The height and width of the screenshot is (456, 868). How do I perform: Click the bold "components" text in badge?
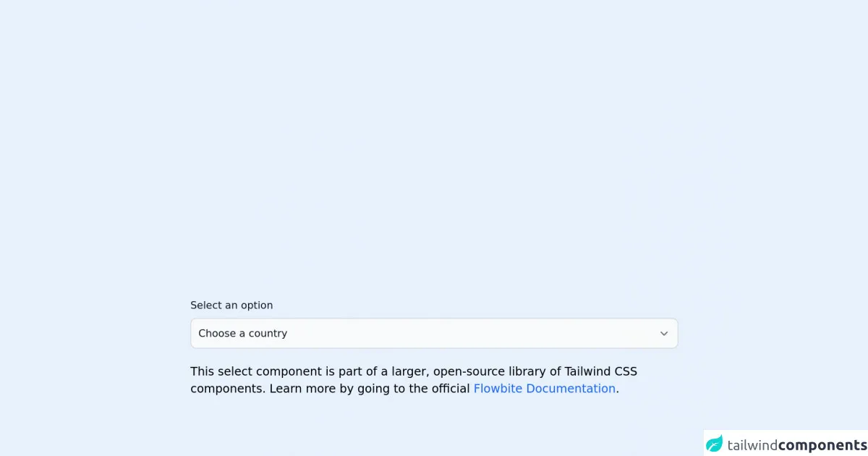tap(822, 444)
